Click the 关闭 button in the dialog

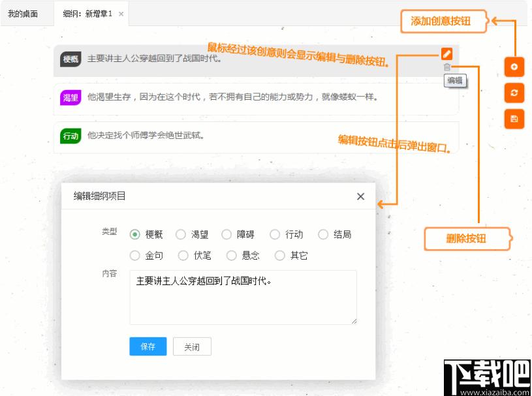tap(192, 346)
